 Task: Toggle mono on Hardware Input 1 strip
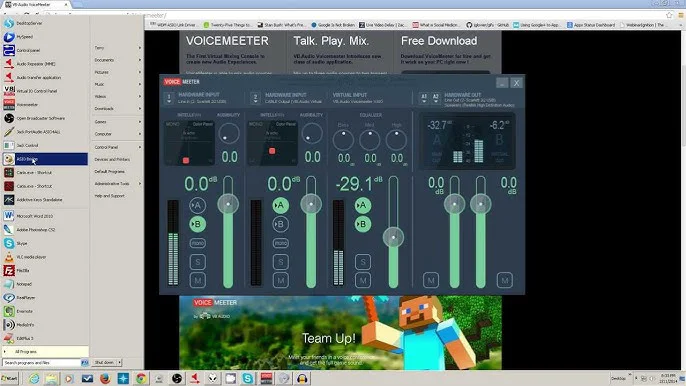[197, 243]
